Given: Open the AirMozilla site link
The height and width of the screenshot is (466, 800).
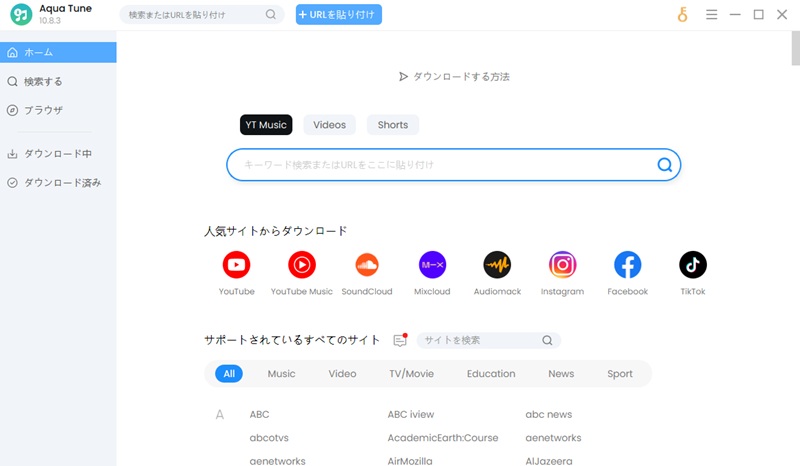Looking at the screenshot, I should coord(410,460).
